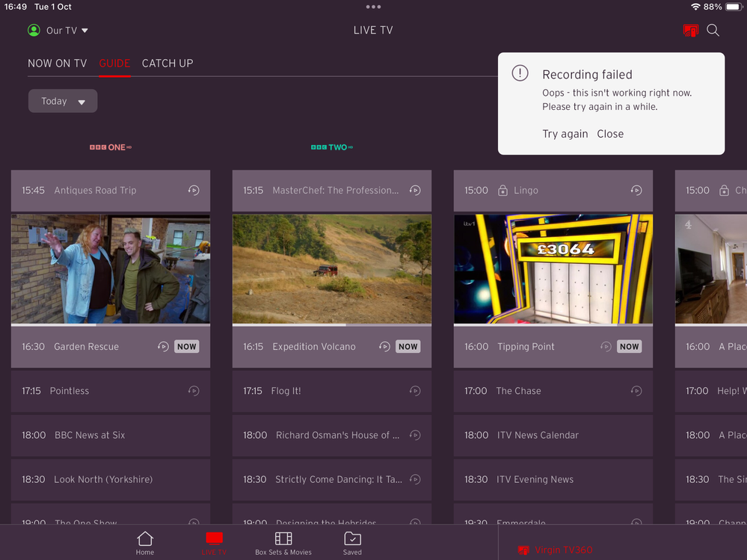Tap the green profile avatar icon
Viewport: 747px width, 560px height.
click(34, 31)
